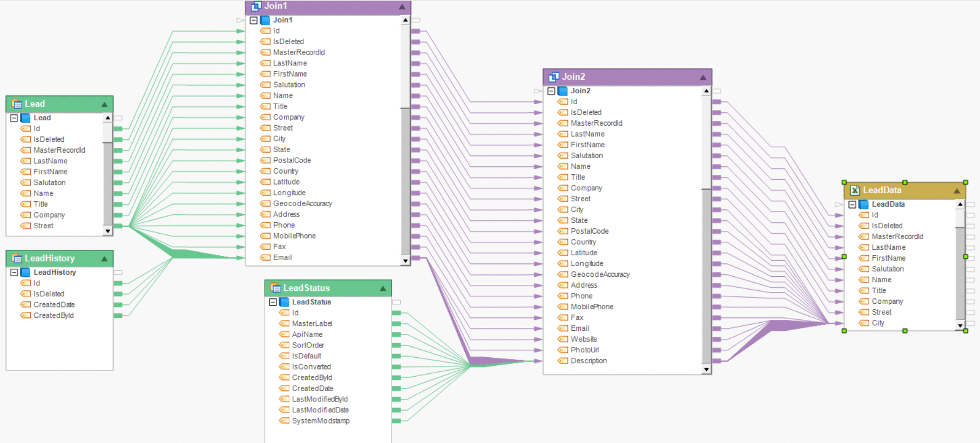The image size is (980, 443).
Task: Collapse the LeadStatus root tree node
Action: [273, 302]
